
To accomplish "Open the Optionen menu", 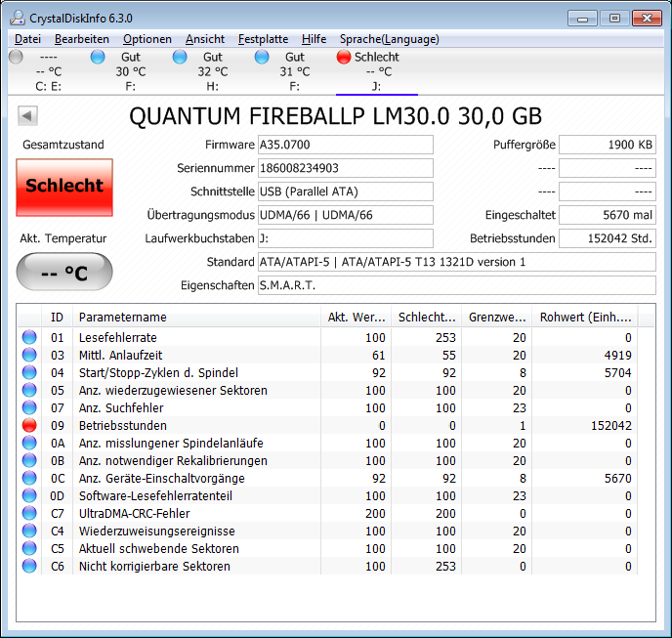I will pos(147,39).
